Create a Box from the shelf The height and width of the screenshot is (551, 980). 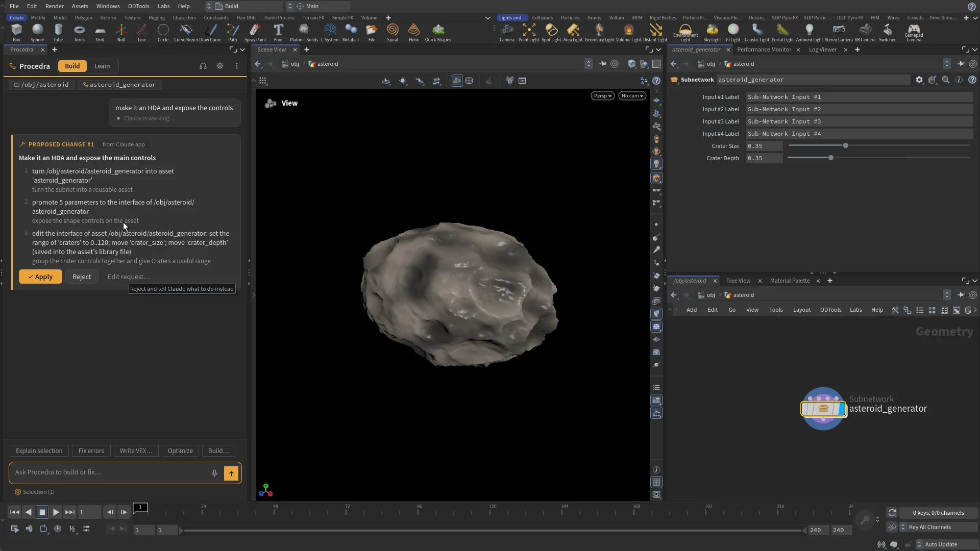pos(16,33)
